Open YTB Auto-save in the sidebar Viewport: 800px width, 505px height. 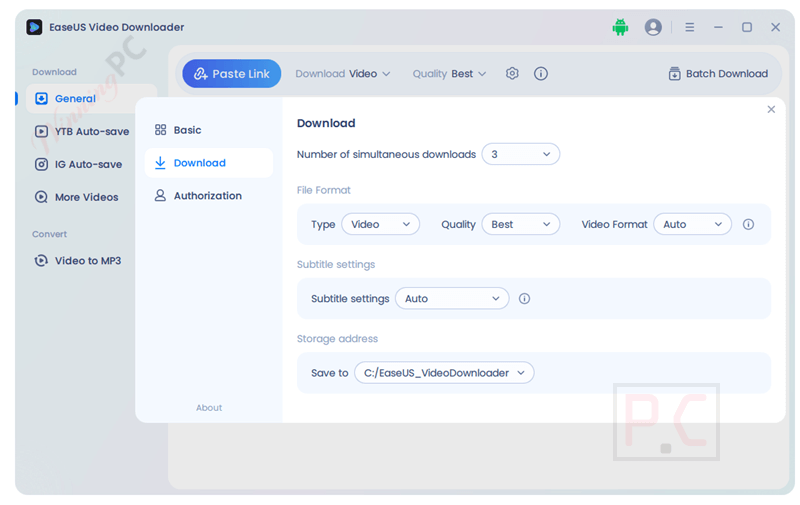(82, 132)
